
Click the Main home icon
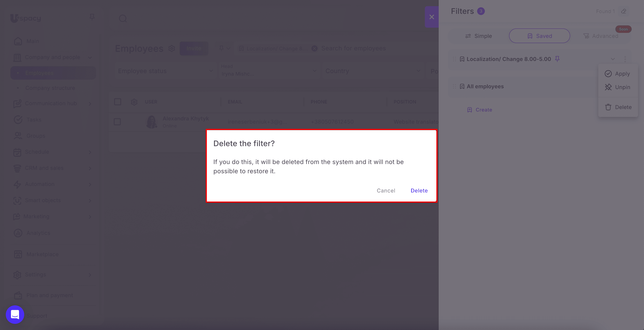[18, 41]
